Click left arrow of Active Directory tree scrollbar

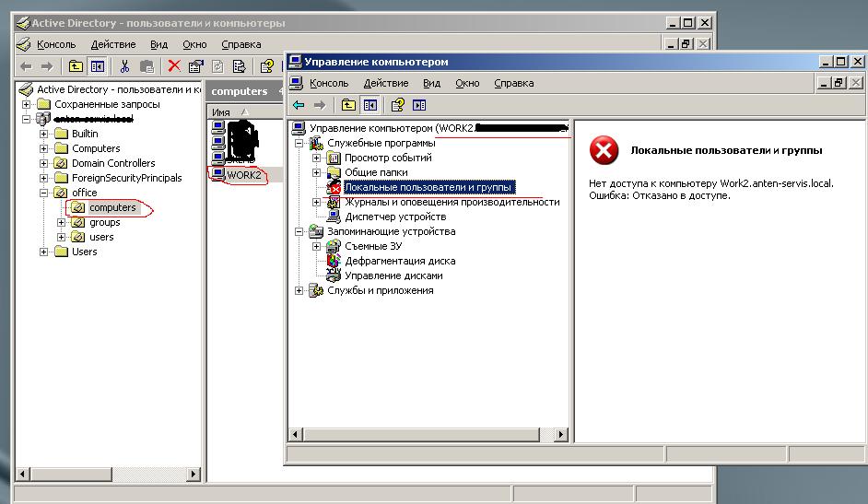(23, 475)
